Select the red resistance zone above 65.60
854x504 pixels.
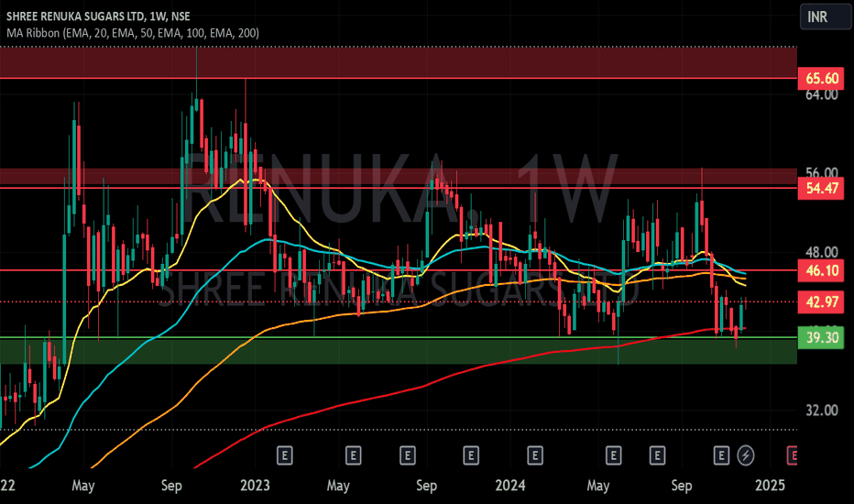[x=398, y=62]
